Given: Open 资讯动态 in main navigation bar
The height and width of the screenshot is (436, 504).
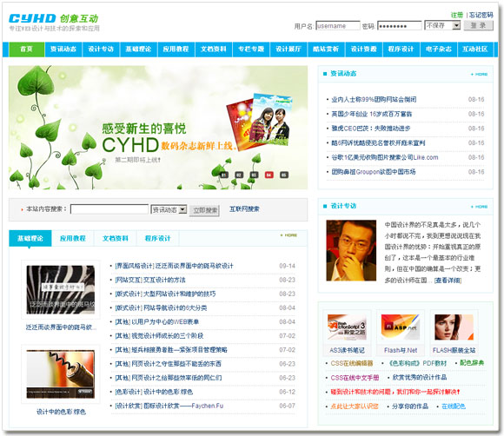Looking at the screenshot, I should [63, 50].
